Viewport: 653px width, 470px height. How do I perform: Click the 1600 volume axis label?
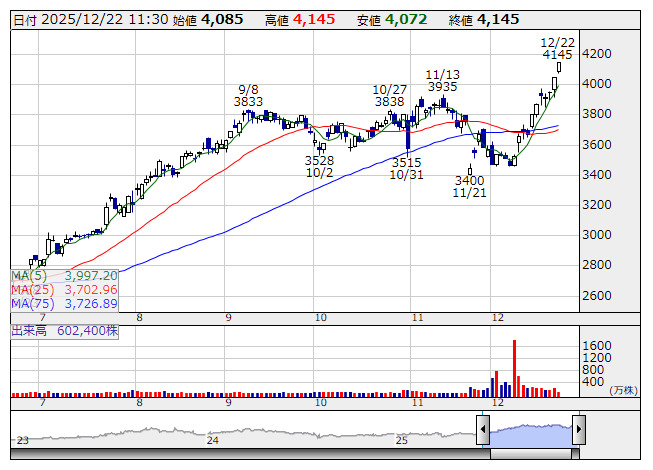coord(597,346)
